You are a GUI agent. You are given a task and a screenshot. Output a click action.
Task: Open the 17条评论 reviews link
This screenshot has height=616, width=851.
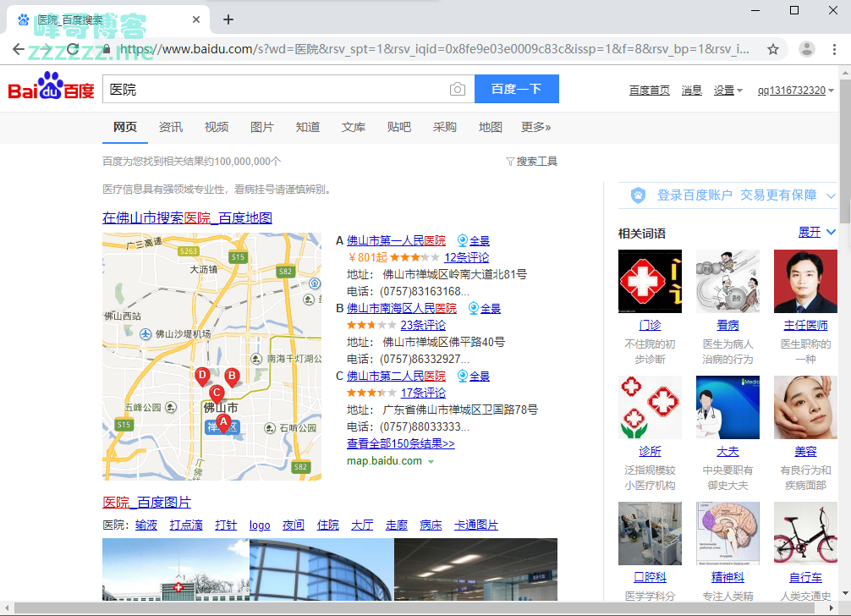click(x=423, y=393)
